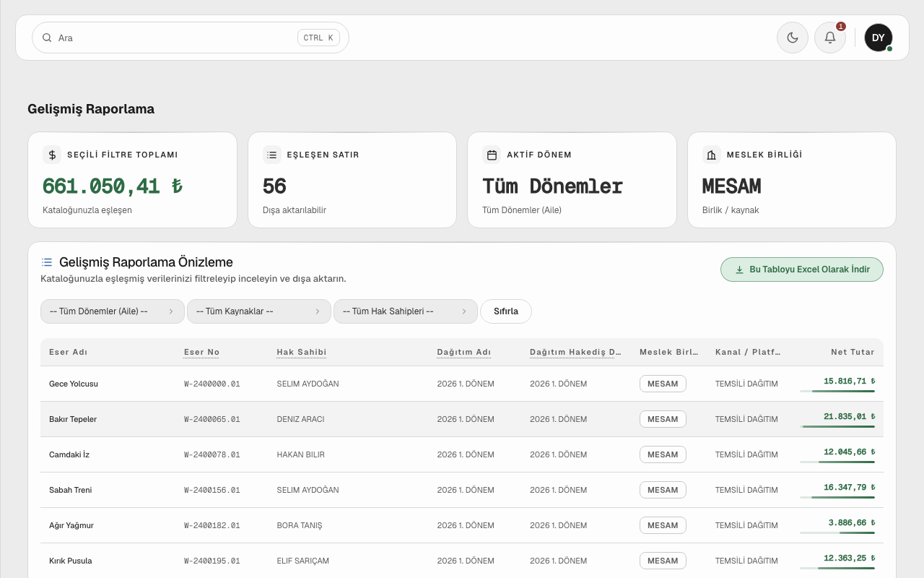Image resolution: width=924 pixels, height=578 pixels.
Task: Sort by Eser No column header
Action: [201, 352]
